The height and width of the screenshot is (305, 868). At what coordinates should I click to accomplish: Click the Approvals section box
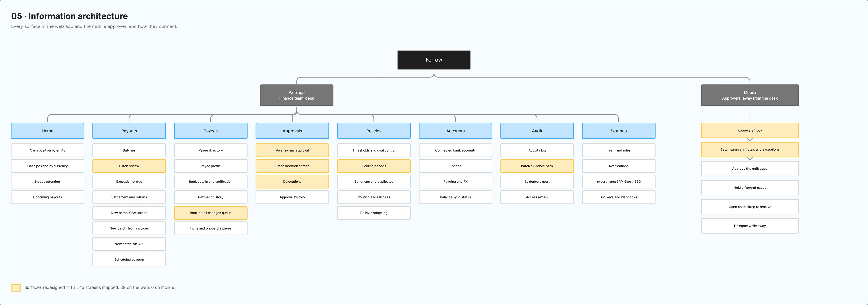(x=292, y=131)
